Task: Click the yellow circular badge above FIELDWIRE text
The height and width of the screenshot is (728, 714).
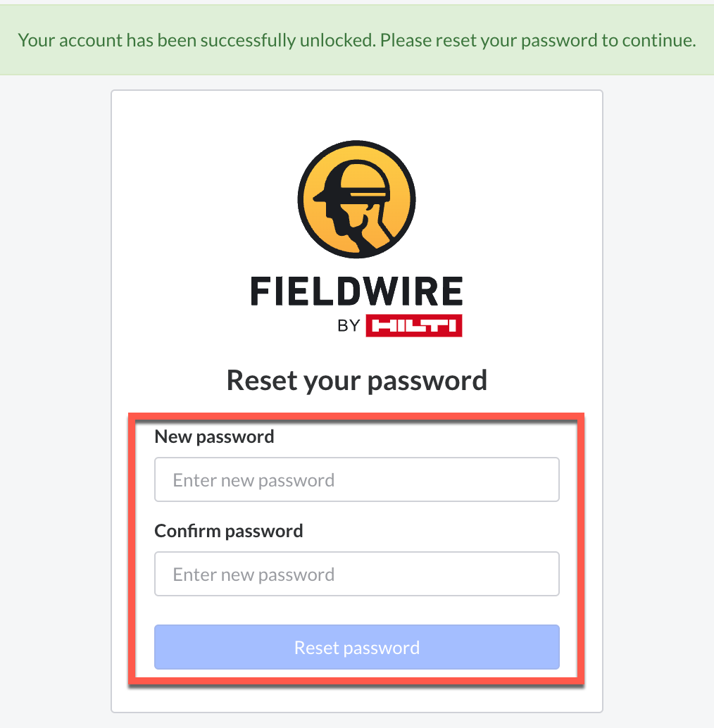Action: click(356, 199)
